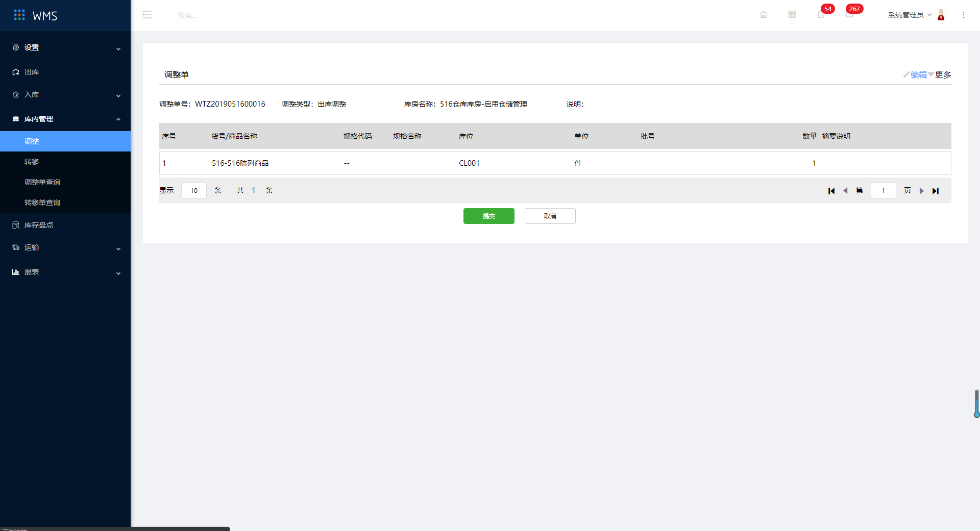Click the 批号 column header
This screenshot has width=980, height=531.
click(x=648, y=136)
